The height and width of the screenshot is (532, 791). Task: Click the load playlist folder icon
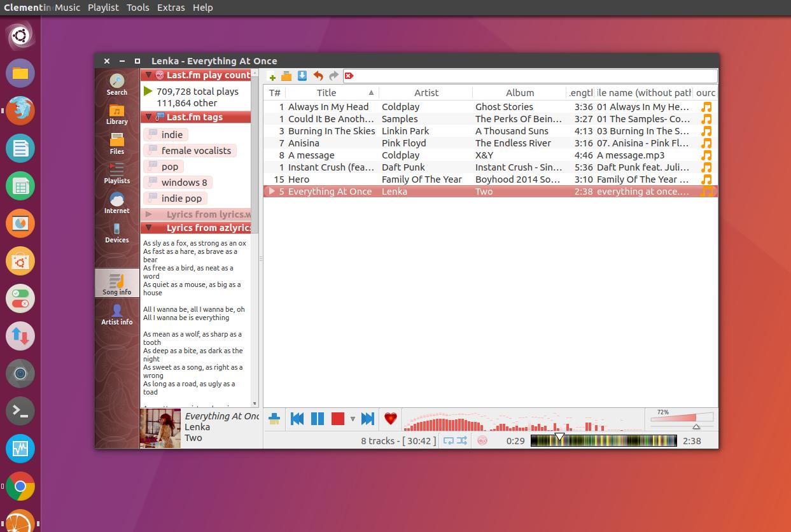(286, 76)
